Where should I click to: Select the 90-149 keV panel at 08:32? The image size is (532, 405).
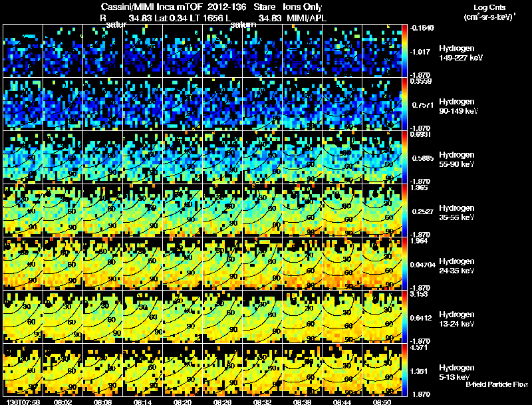(262, 104)
